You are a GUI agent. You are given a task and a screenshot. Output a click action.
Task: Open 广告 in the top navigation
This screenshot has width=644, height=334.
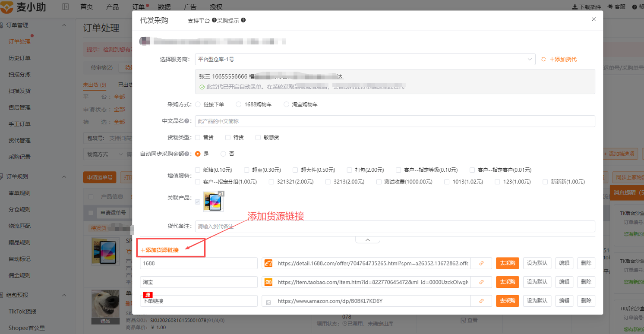click(190, 7)
